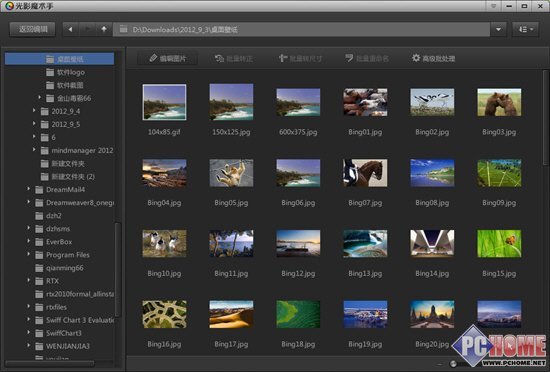Image resolution: width=550 pixels, height=372 pixels.
Task: Select the Bing07.jpg horse thumbnail
Action: tap(365, 173)
